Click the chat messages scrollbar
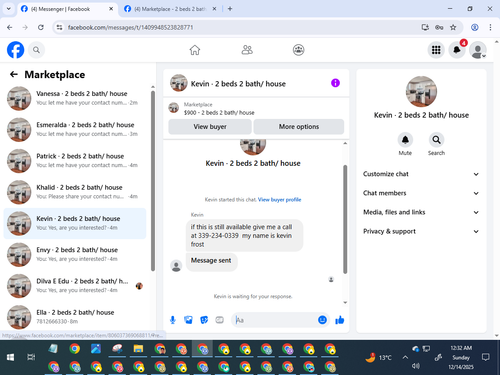Image resolution: width=500 pixels, height=375 pixels. 345,219
